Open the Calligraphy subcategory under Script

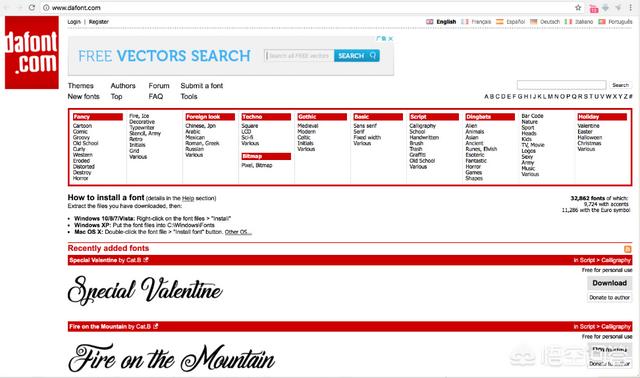point(422,126)
